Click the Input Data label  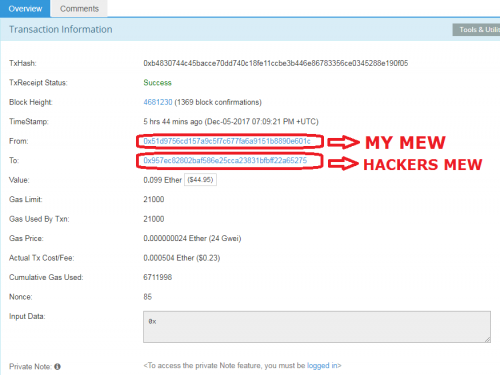coord(27,316)
